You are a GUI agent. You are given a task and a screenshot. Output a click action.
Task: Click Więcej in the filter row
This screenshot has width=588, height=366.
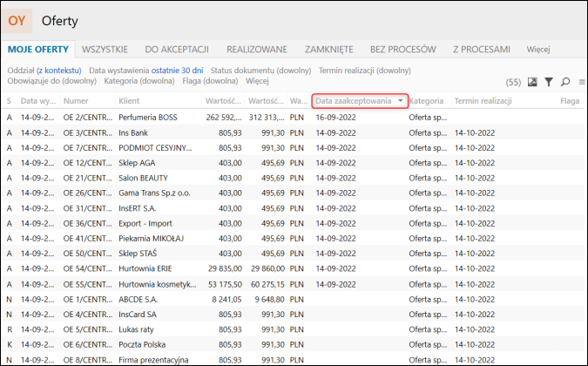(257, 81)
